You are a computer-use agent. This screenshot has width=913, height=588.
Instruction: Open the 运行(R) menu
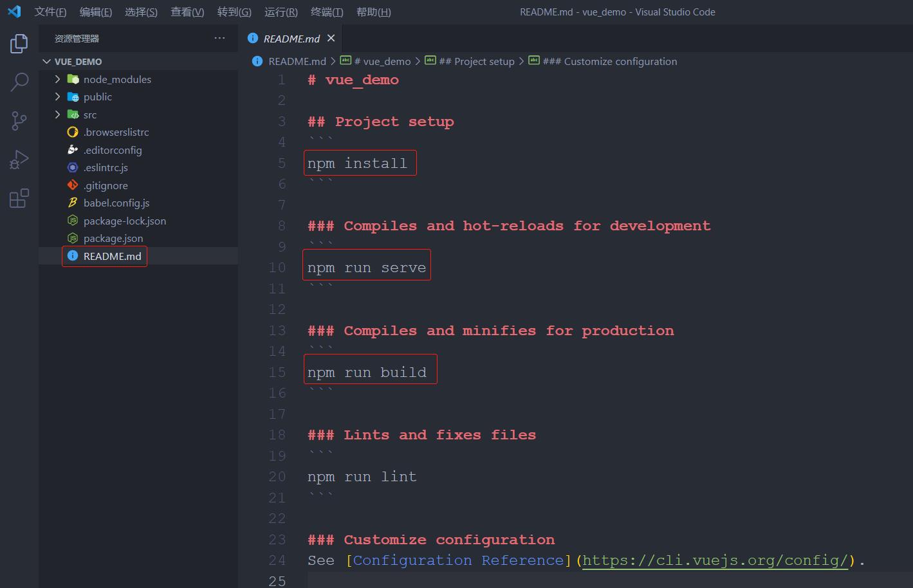(x=281, y=12)
